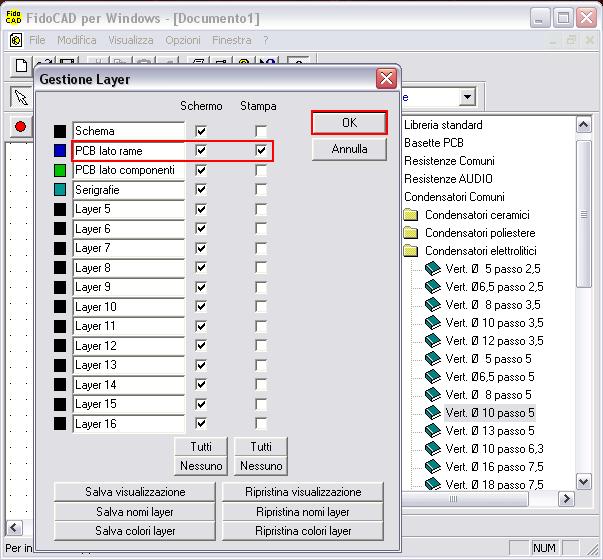
Task: Open the Opzioni menu
Action: point(183,40)
